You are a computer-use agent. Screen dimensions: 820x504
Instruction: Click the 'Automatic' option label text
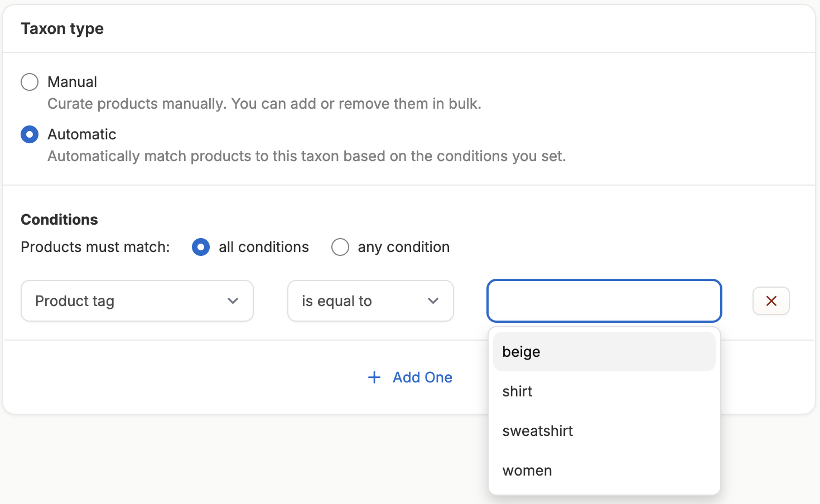click(82, 134)
